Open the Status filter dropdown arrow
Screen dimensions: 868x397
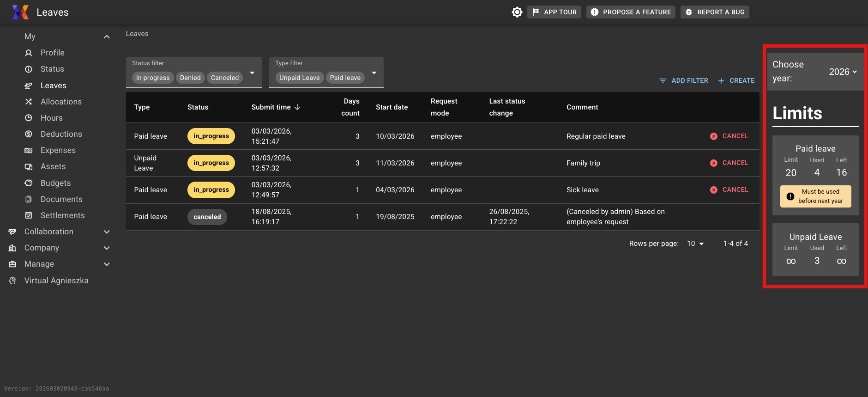tap(252, 73)
